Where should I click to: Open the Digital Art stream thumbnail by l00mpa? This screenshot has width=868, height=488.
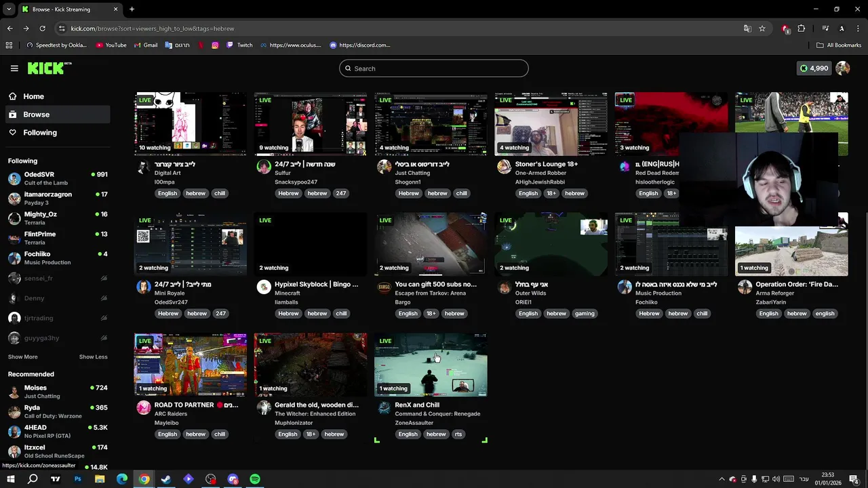click(191, 124)
